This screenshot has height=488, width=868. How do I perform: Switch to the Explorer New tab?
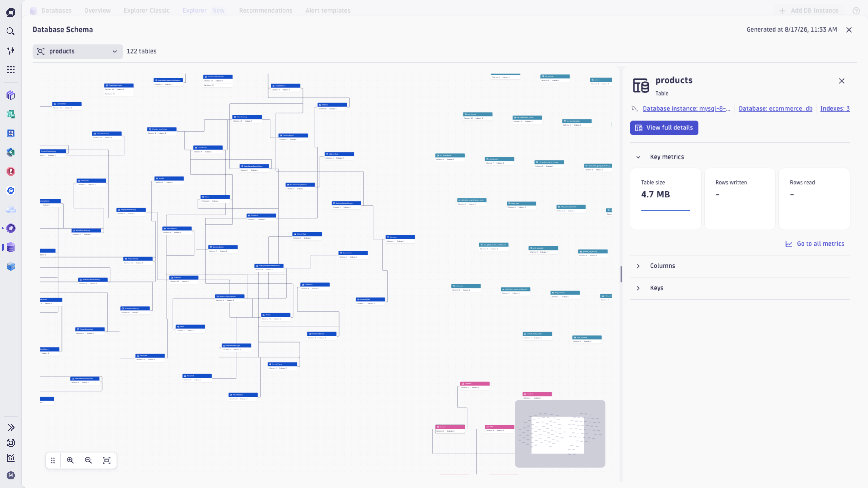click(x=203, y=10)
